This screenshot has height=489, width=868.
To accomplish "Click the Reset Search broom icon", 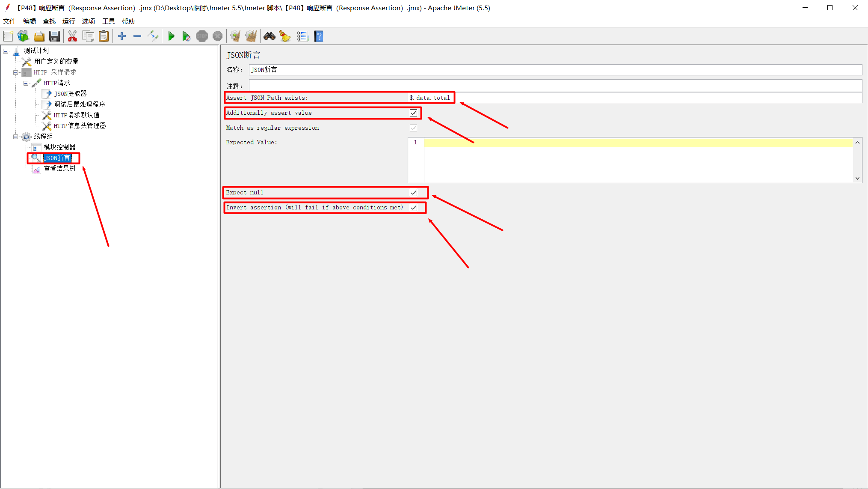I will point(285,36).
